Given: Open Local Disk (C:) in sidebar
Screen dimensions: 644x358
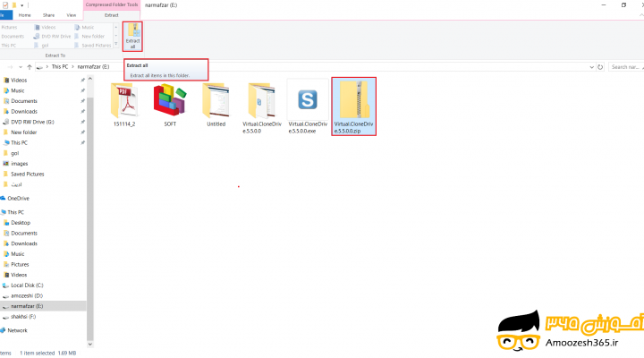Looking at the screenshot, I should pos(27,286).
